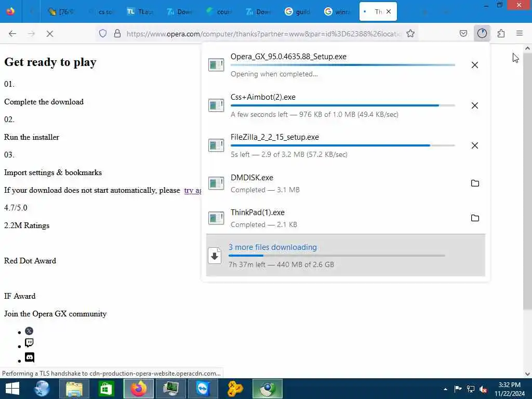
Task: Open TeamViewer from the taskbar
Action: (x=203, y=389)
